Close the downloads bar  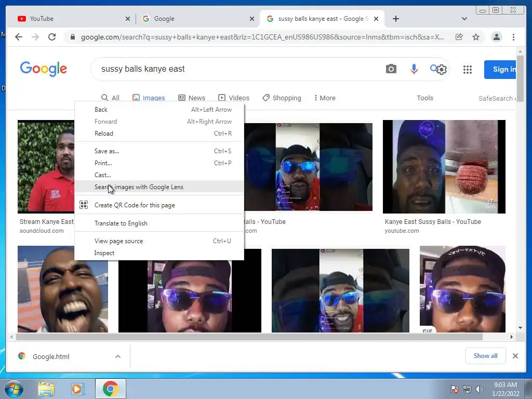(515, 356)
